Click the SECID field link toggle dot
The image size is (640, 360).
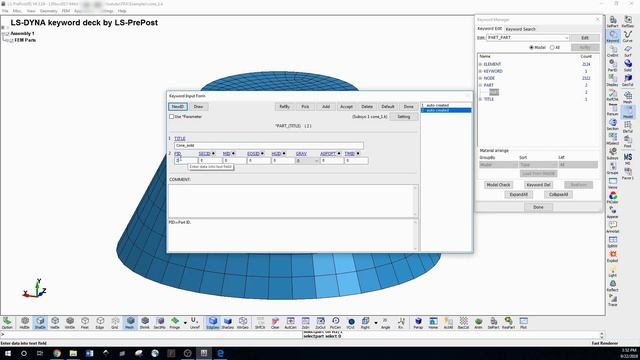tap(213, 153)
